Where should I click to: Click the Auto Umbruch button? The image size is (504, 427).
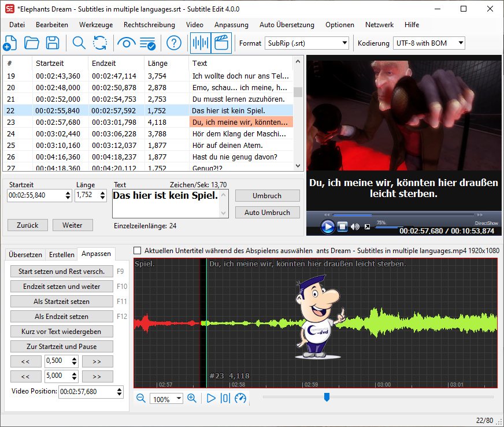click(x=267, y=212)
